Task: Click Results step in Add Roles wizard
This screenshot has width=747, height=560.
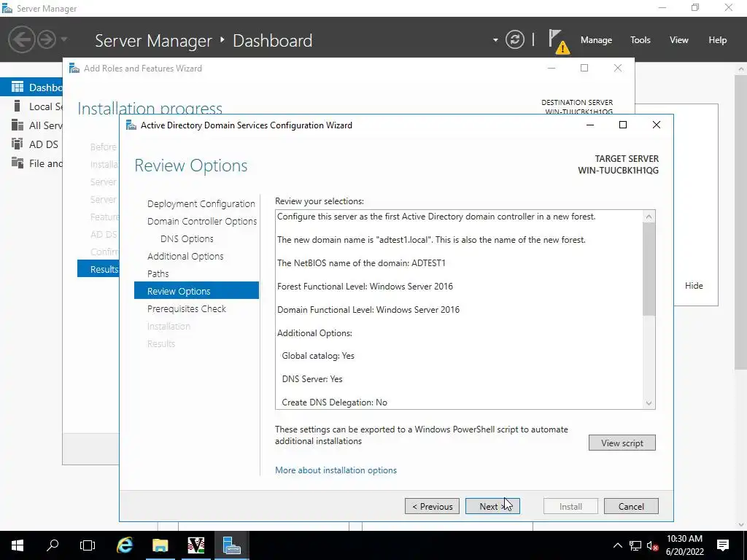Action: point(98,269)
